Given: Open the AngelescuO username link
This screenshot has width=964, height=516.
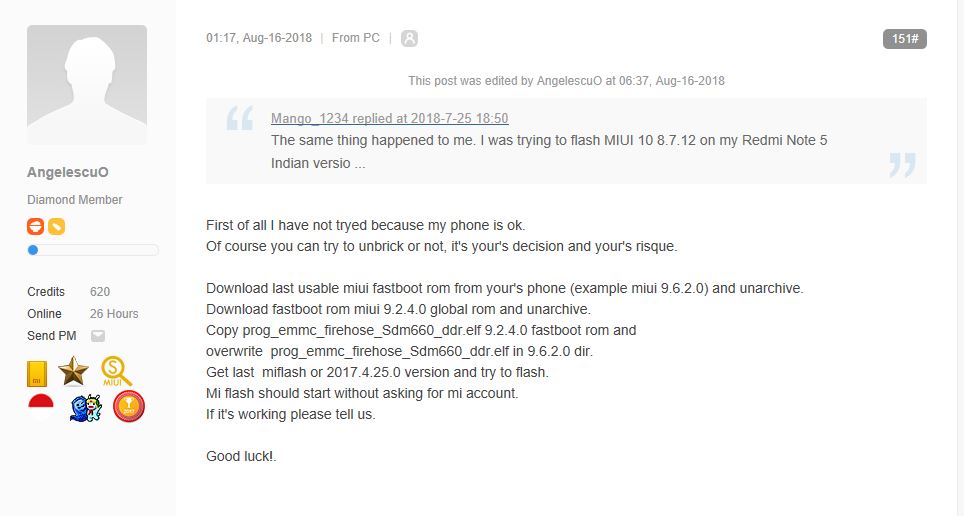Looking at the screenshot, I should [x=68, y=173].
